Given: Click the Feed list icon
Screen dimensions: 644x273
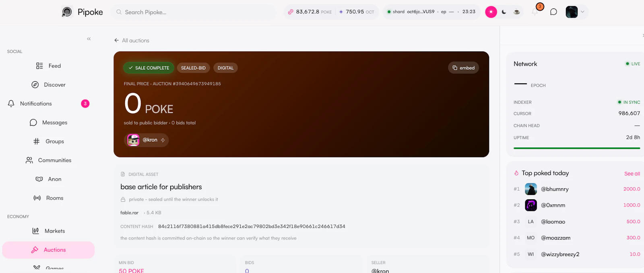Looking at the screenshot, I should click(x=39, y=66).
